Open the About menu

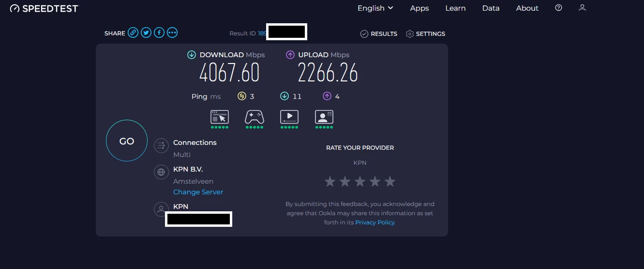click(527, 8)
